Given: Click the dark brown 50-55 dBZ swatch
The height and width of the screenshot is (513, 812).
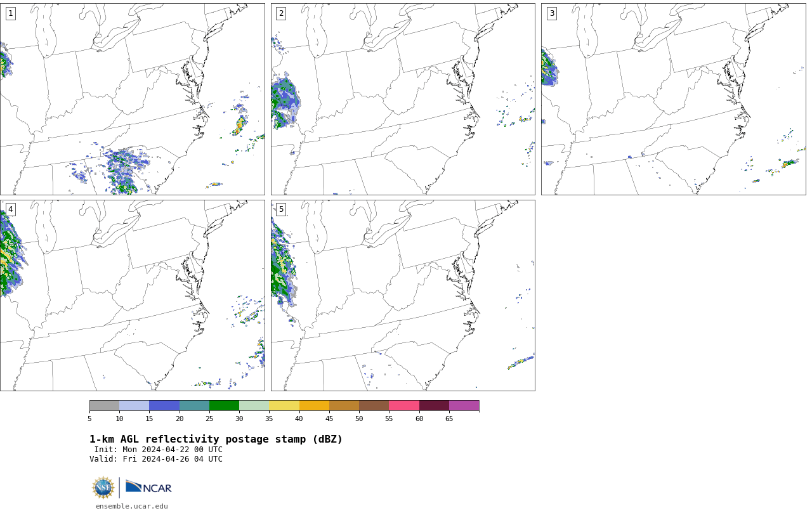Looking at the screenshot, I should 374,406.
